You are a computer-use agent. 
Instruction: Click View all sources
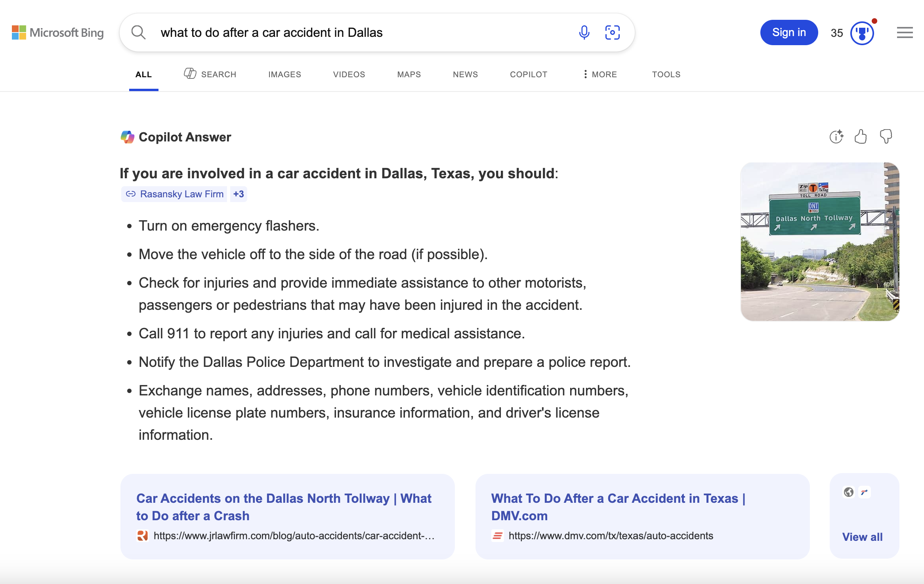pos(862,537)
